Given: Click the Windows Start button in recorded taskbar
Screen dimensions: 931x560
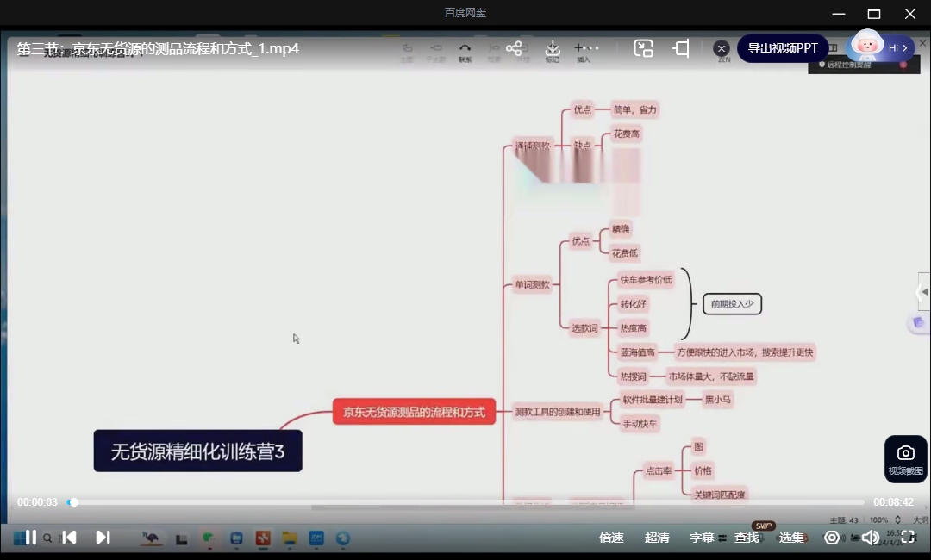Looking at the screenshot, I should tap(20, 538).
